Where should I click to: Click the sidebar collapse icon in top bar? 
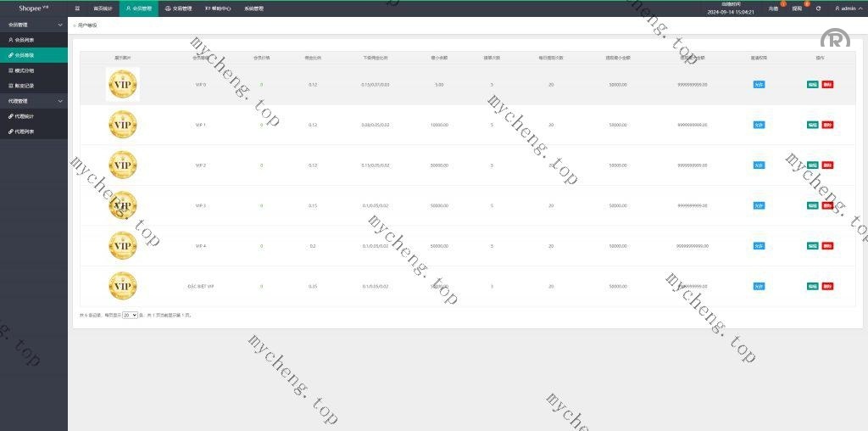[x=77, y=8]
